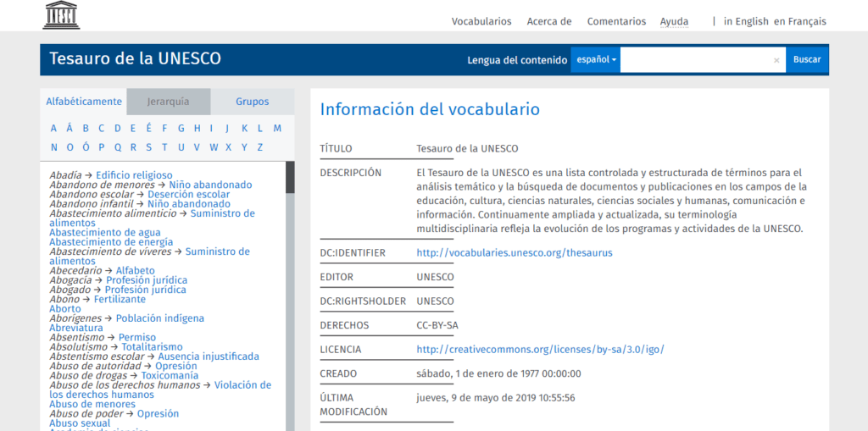Select the Alfabéticamente tab

[84, 102]
